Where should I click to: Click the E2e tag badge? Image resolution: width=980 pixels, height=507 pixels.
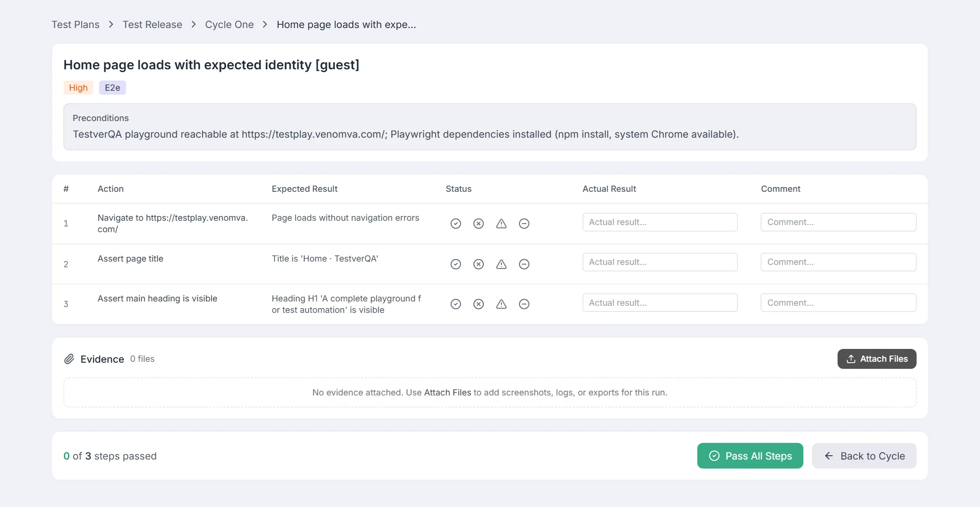(113, 88)
